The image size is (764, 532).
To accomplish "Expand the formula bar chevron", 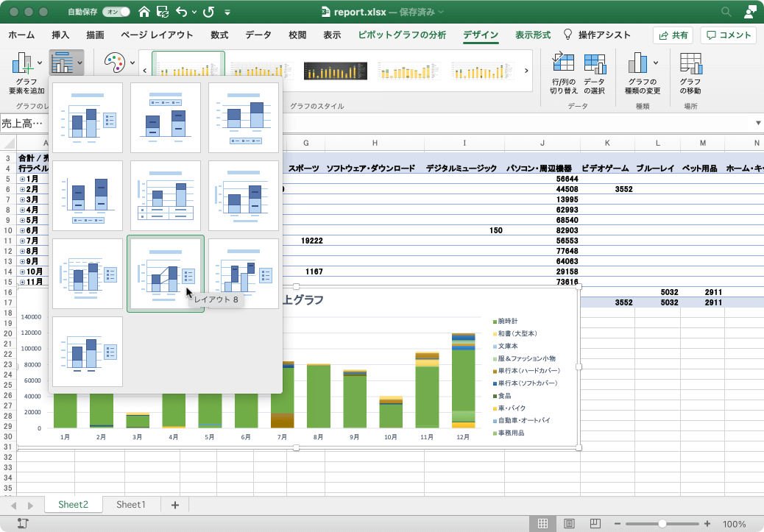I will (758, 123).
